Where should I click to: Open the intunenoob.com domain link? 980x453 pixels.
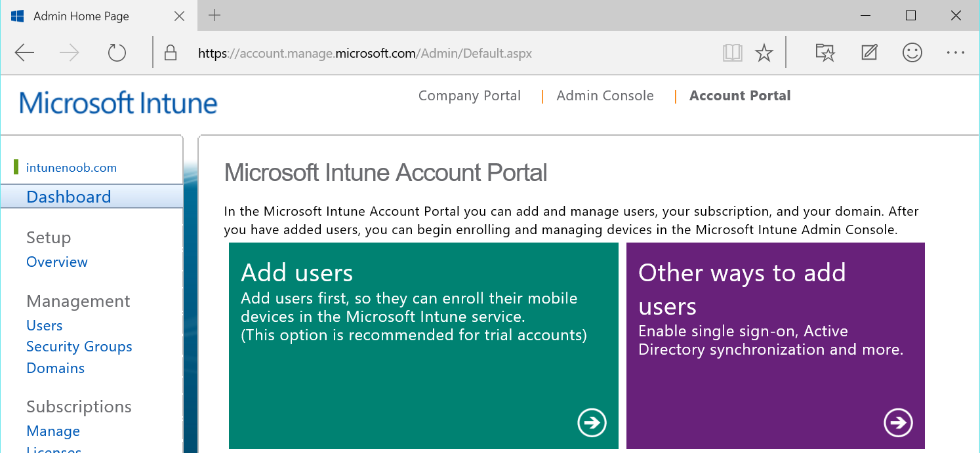(71, 168)
